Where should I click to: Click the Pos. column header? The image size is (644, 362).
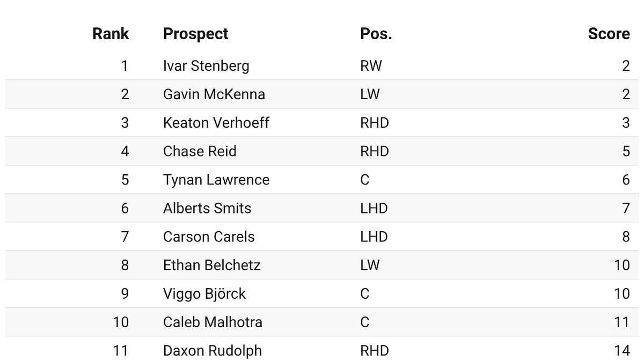[x=376, y=34]
